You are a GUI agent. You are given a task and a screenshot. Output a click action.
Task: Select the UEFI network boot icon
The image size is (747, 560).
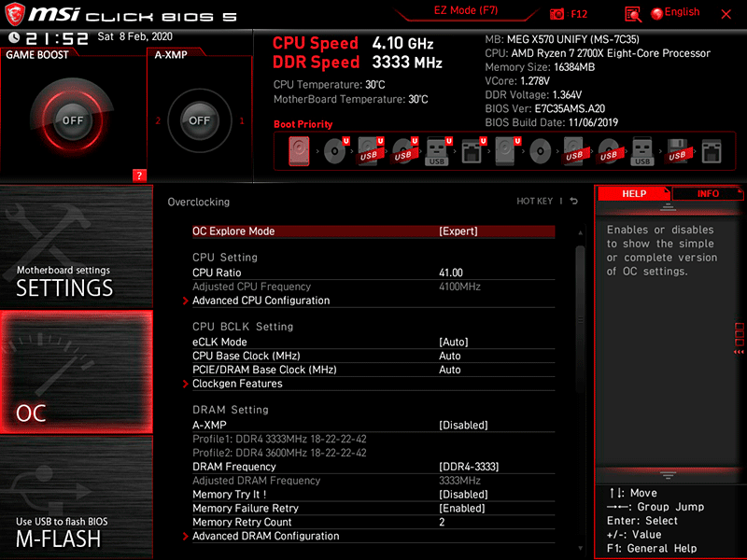coord(473,151)
